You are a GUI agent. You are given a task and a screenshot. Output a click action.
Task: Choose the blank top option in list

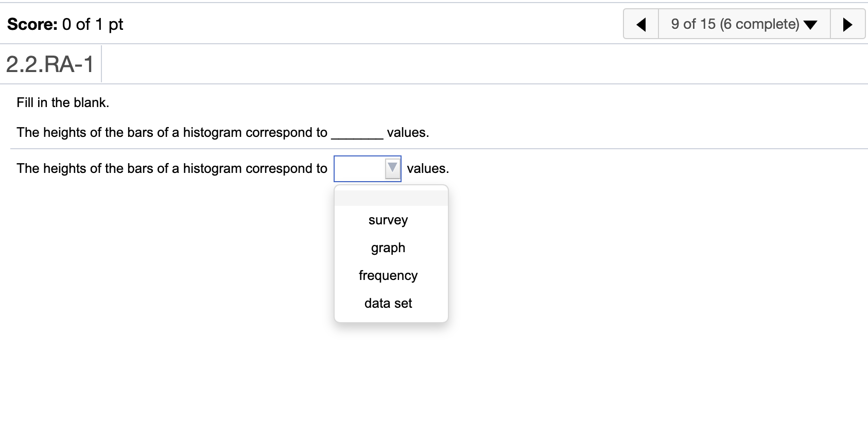point(391,198)
